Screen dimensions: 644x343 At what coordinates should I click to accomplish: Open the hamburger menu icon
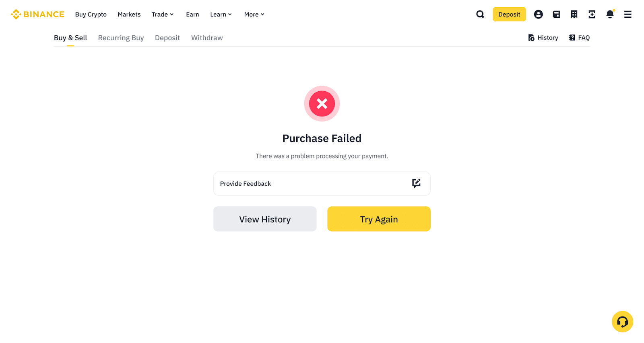(627, 14)
